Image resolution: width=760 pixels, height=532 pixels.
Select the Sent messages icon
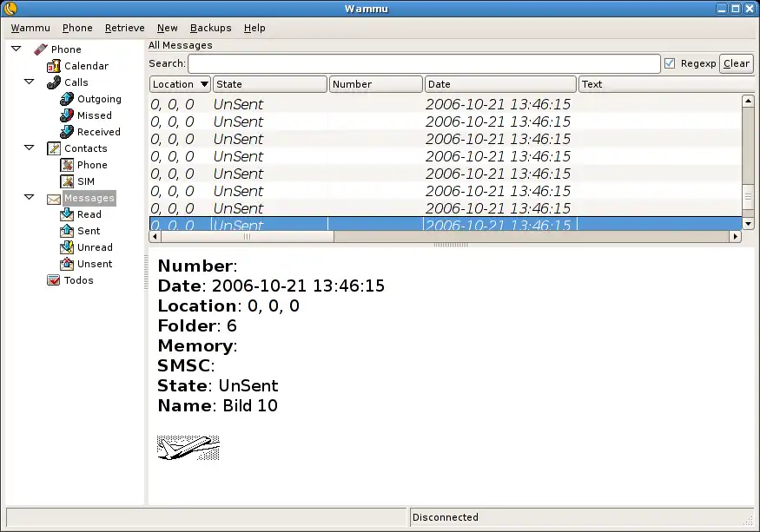67,231
